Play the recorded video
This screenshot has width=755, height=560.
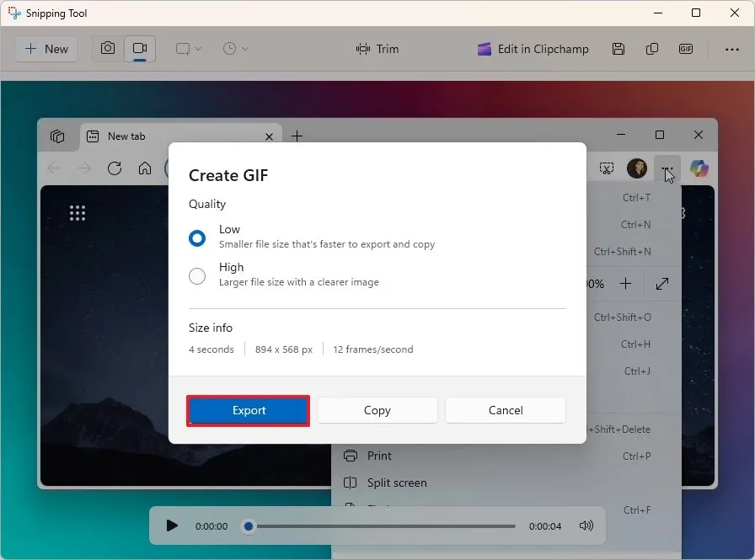[x=172, y=525]
